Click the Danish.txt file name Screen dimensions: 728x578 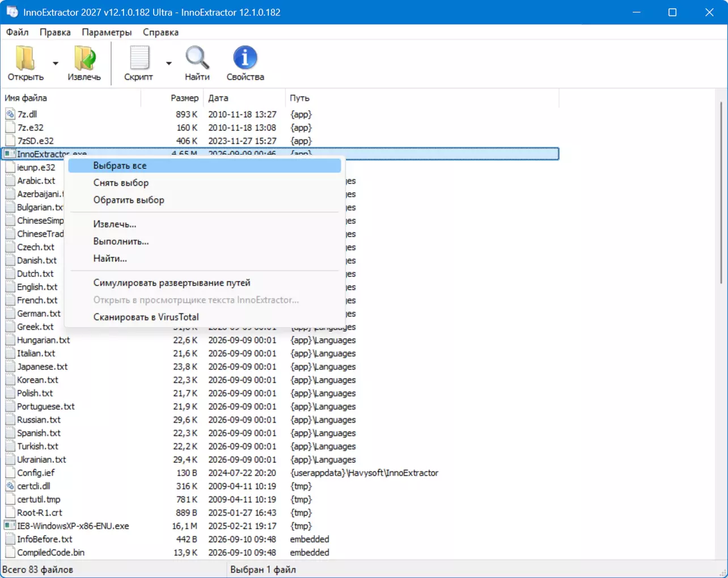click(x=37, y=260)
